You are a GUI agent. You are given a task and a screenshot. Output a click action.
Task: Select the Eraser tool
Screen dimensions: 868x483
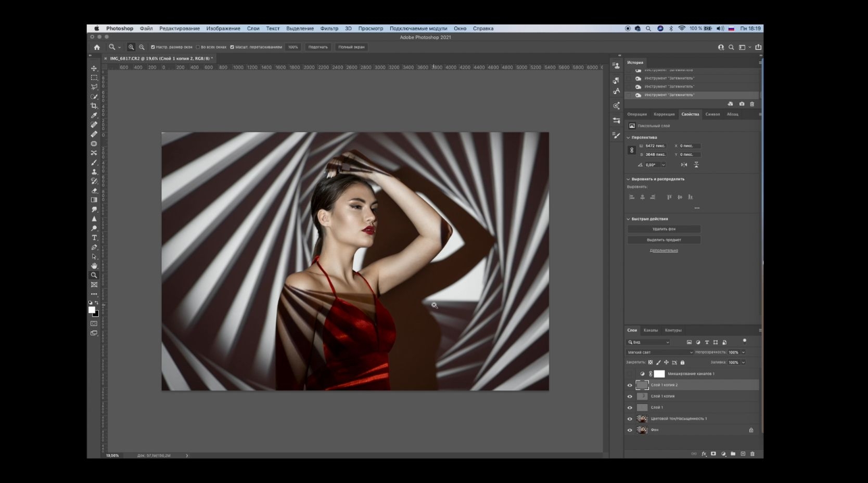point(94,191)
